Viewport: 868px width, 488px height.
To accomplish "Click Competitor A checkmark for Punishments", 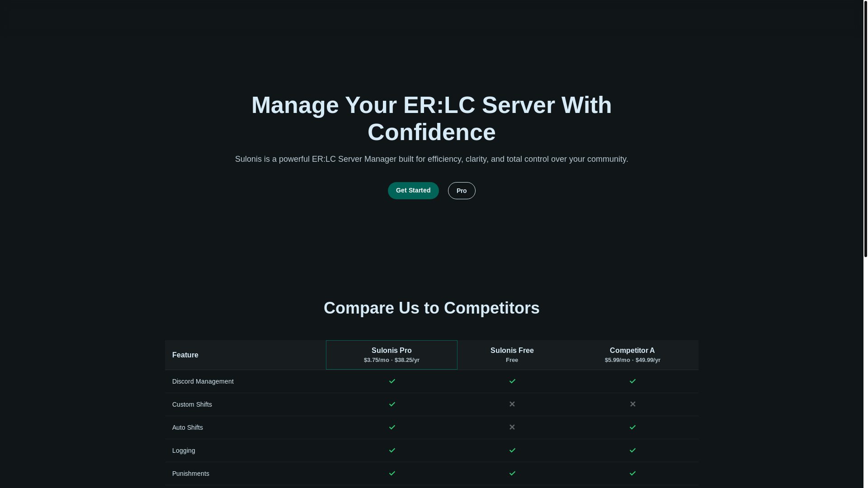I will (x=632, y=474).
